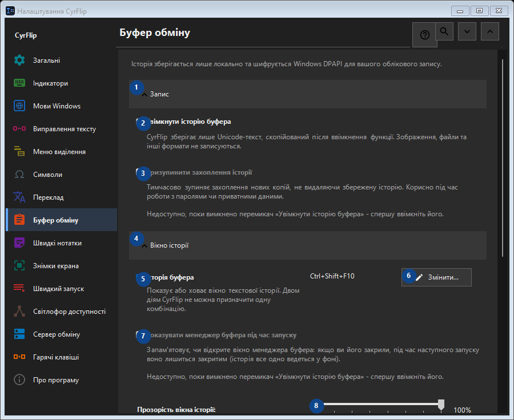
Task: Click the down chevron button in the header
Action: [x=467, y=31]
